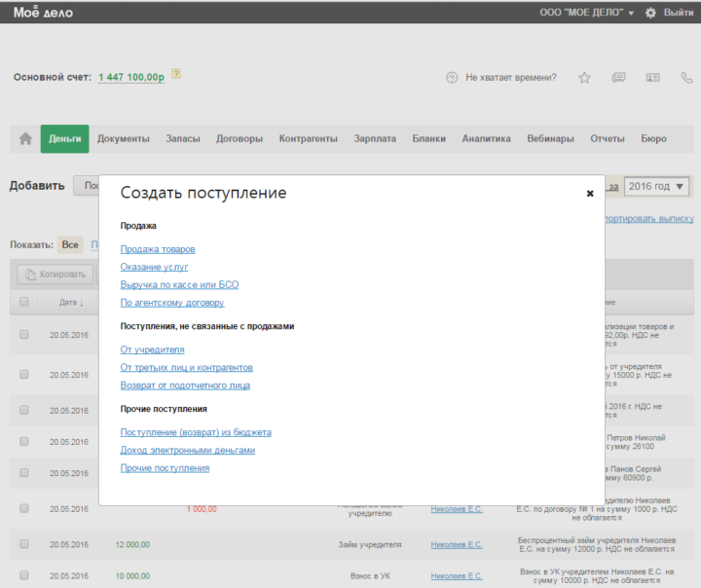Switch to the 'Документы' tab

pyautogui.click(x=124, y=139)
